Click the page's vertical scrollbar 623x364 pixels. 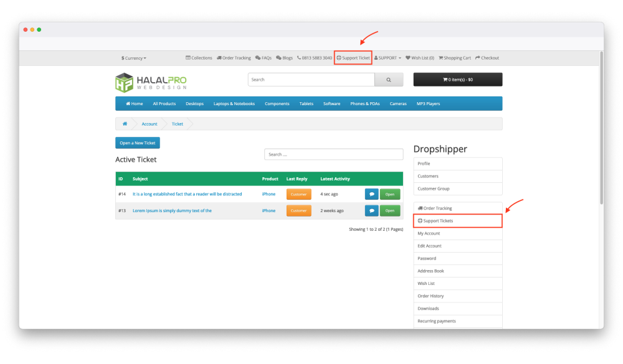click(x=601, y=131)
